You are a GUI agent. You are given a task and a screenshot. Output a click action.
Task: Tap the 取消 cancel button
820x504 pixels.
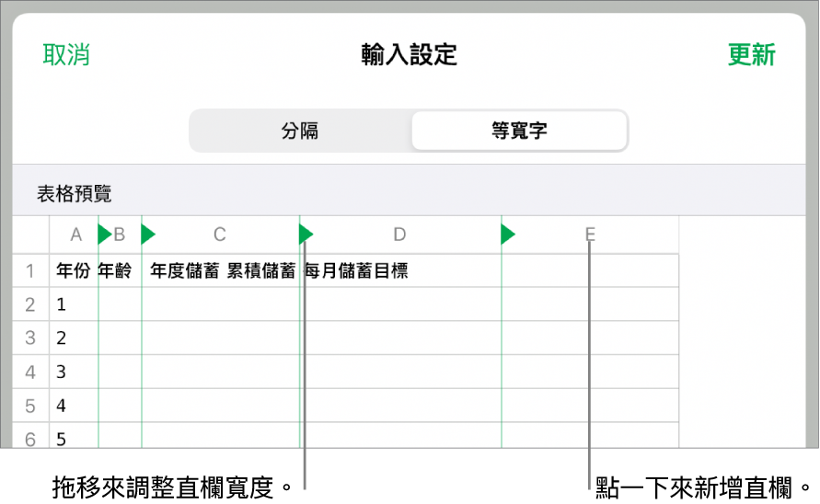[66, 55]
